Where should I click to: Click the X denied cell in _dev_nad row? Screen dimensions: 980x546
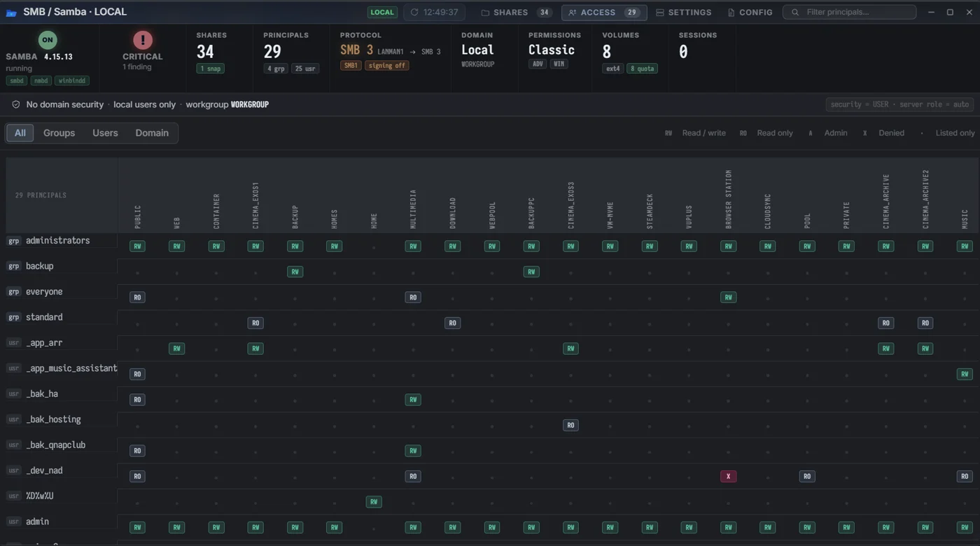coord(728,476)
